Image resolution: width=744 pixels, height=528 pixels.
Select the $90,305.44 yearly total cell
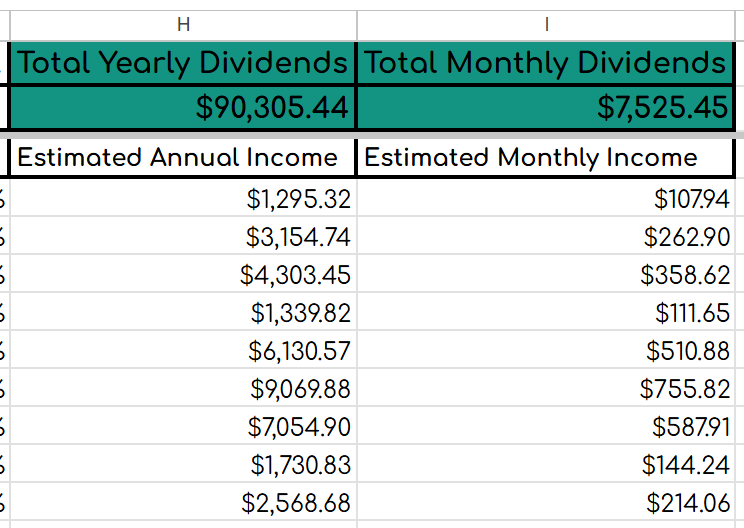click(182, 107)
